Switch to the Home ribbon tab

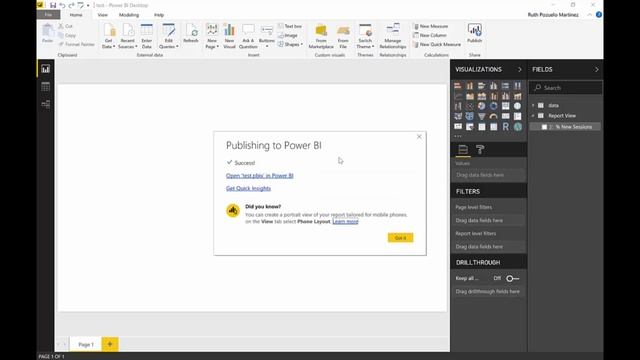(76, 15)
